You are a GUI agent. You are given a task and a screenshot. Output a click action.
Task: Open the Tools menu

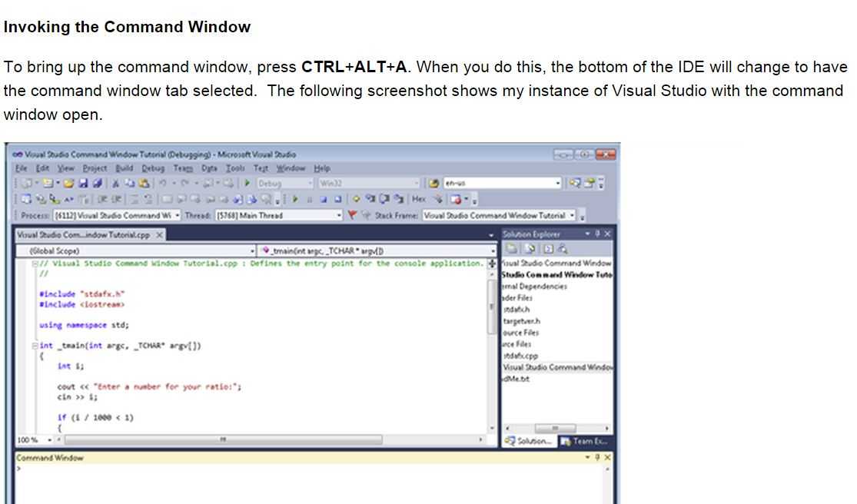[235, 168]
